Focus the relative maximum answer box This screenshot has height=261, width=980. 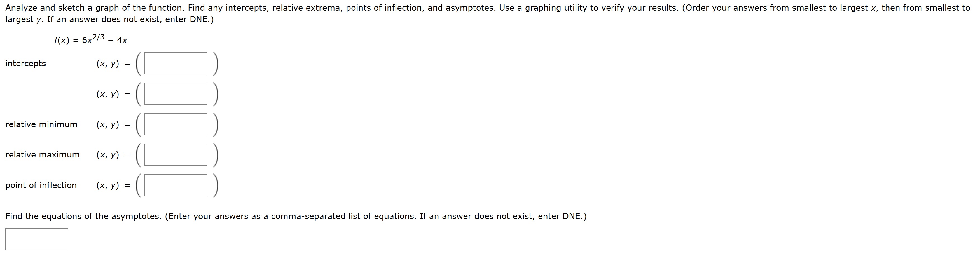coord(176,154)
